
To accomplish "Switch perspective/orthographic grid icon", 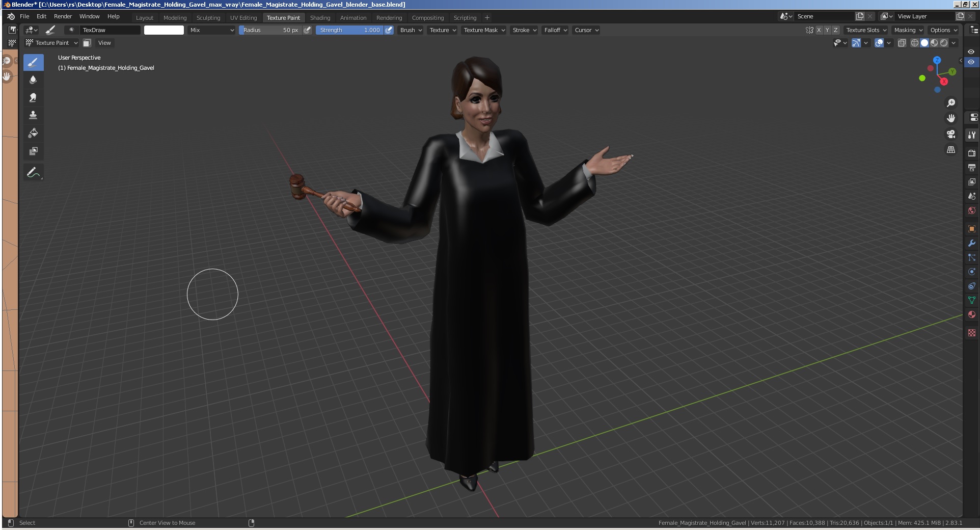I will click(x=951, y=150).
